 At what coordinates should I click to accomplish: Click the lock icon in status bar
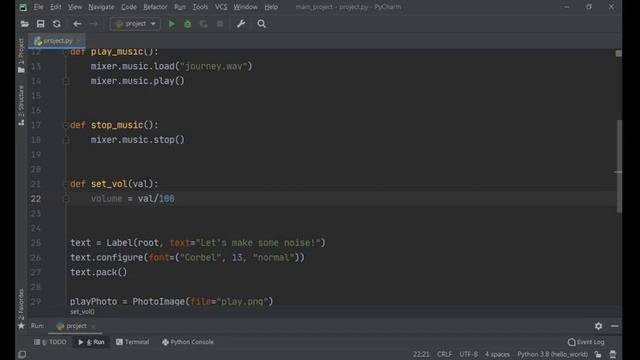(x=598, y=354)
